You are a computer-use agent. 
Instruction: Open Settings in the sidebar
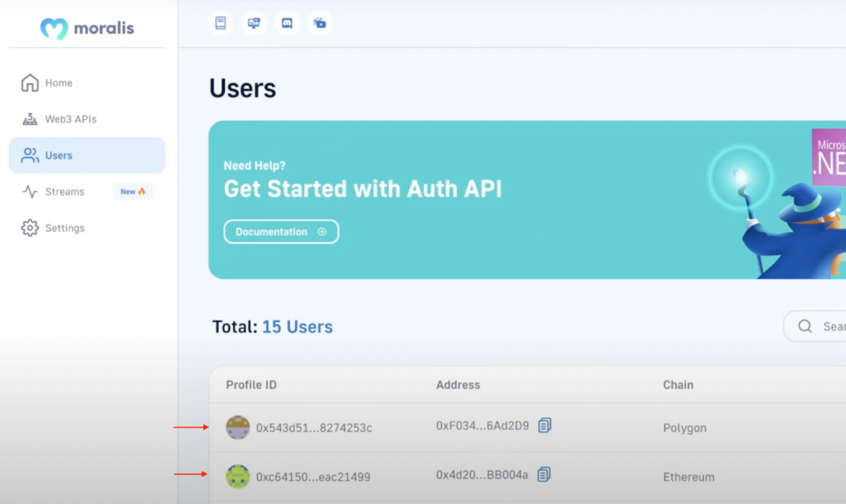[87, 228]
